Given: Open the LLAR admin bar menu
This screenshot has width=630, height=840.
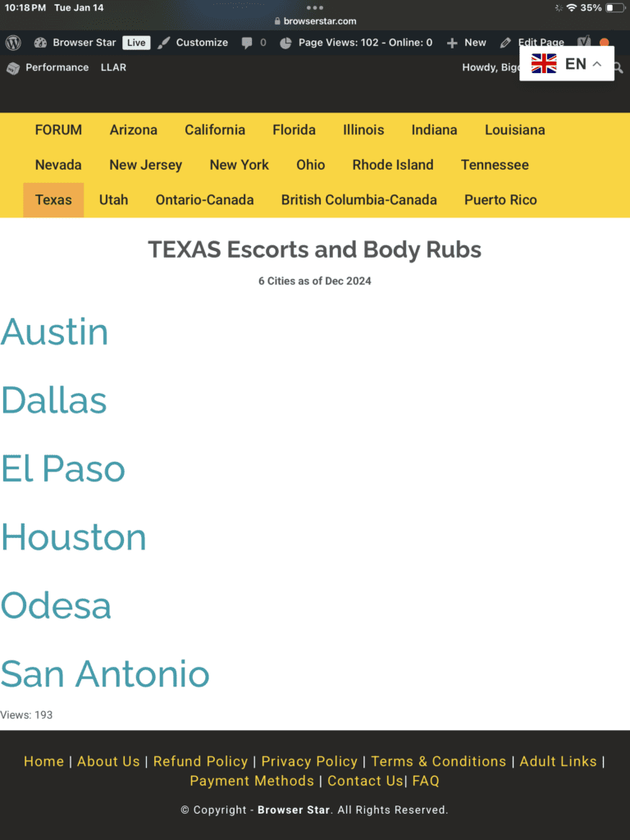Looking at the screenshot, I should [113, 67].
